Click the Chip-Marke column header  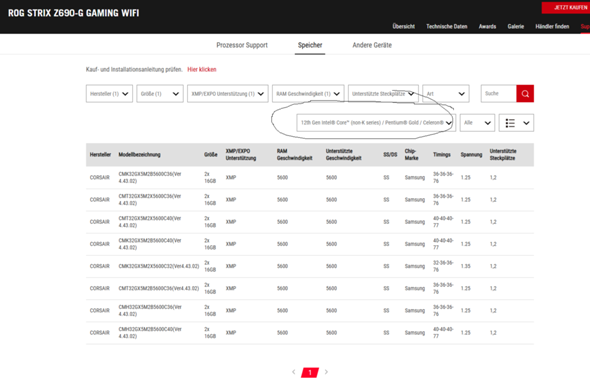(411, 155)
